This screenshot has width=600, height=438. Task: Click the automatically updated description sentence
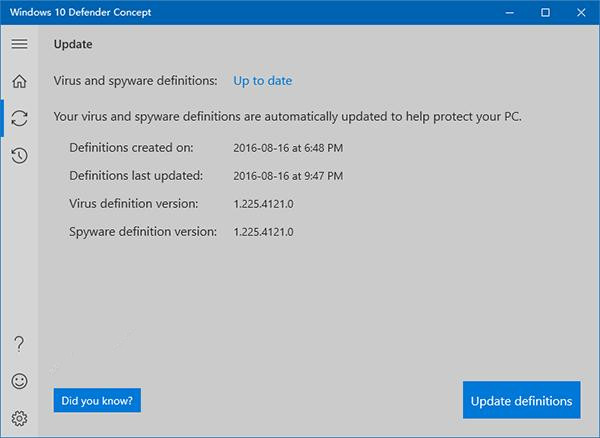pos(288,117)
